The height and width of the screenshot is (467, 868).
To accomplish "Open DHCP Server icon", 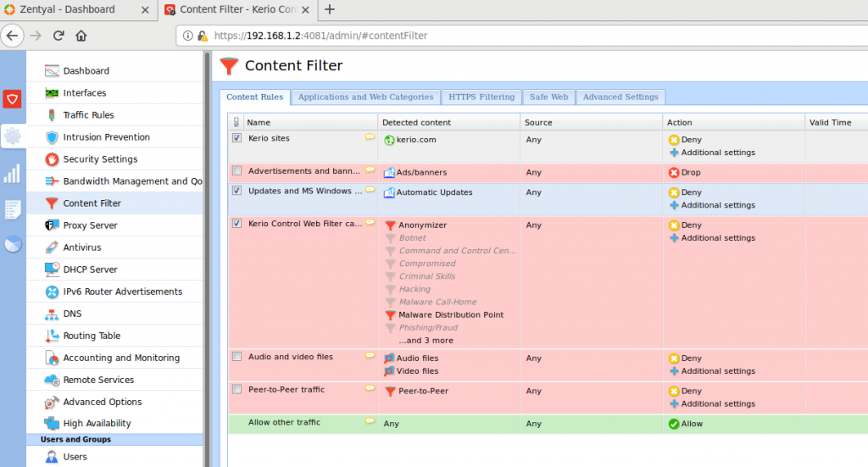I will tap(52, 270).
